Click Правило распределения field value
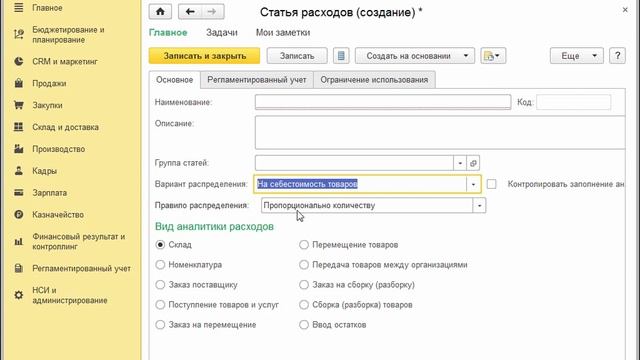The height and width of the screenshot is (360, 640). coord(367,206)
